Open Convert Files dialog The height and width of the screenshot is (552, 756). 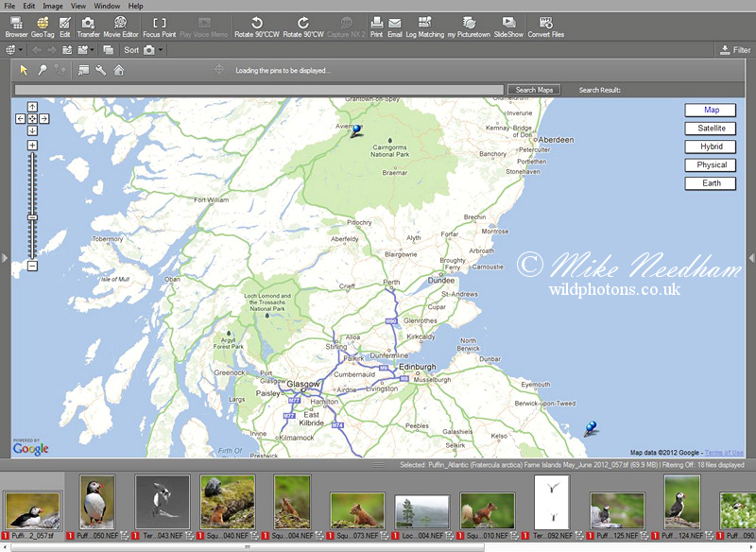(546, 27)
